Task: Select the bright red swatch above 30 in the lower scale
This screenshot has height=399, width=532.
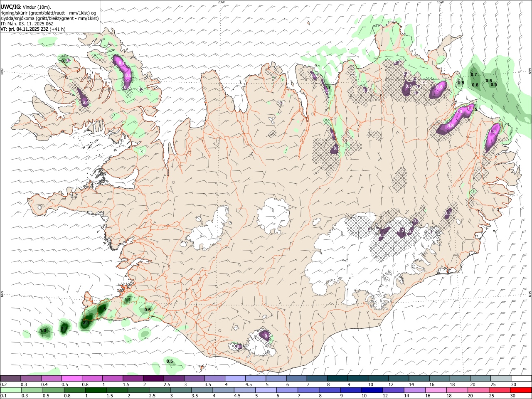Action: (521, 390)
